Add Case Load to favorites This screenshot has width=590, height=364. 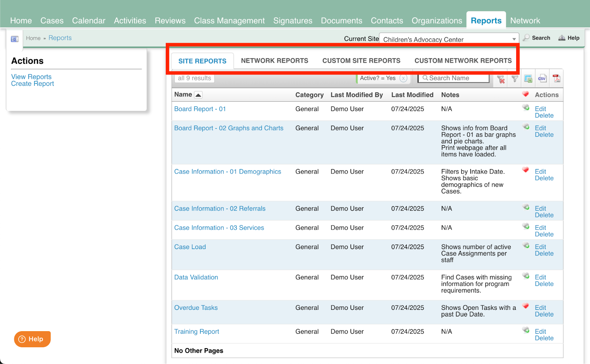coord(526,246)
